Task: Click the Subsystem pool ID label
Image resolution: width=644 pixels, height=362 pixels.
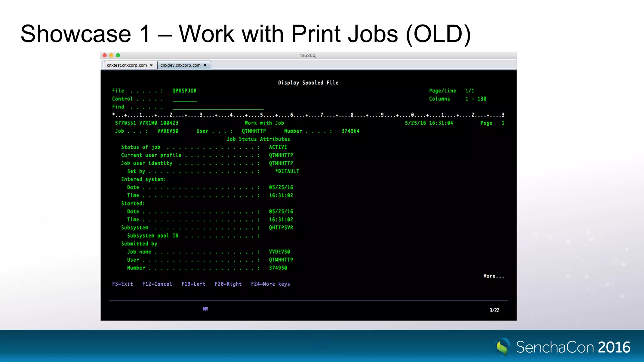Action: point(153,236)
